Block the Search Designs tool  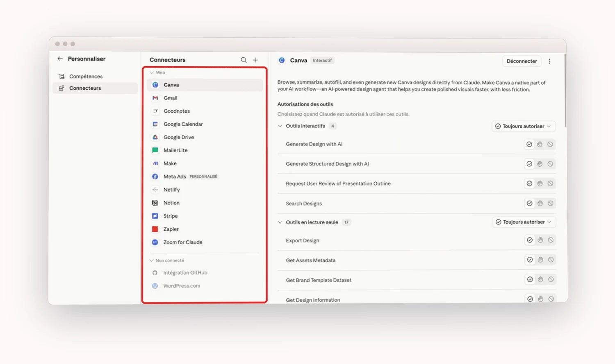coord(551,203)
